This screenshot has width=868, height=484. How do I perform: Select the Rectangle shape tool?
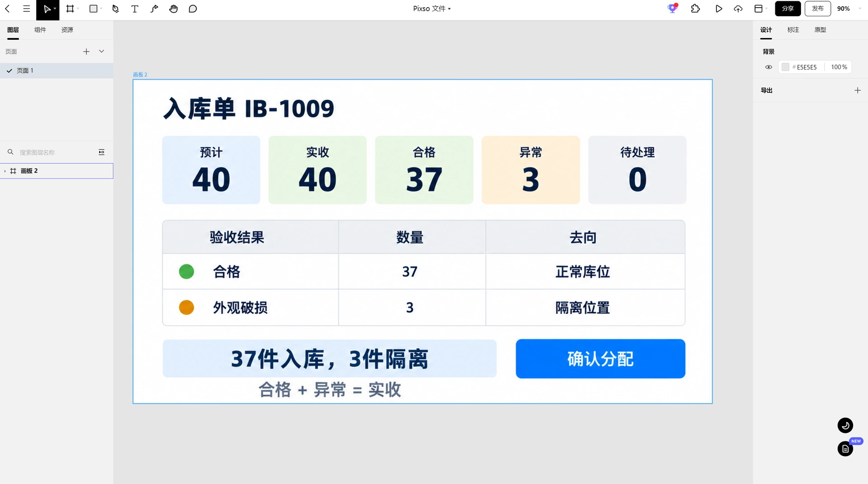94,9
